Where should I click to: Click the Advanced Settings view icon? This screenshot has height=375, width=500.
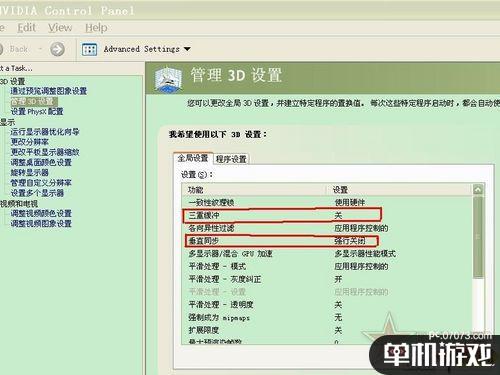pos(89,49)
